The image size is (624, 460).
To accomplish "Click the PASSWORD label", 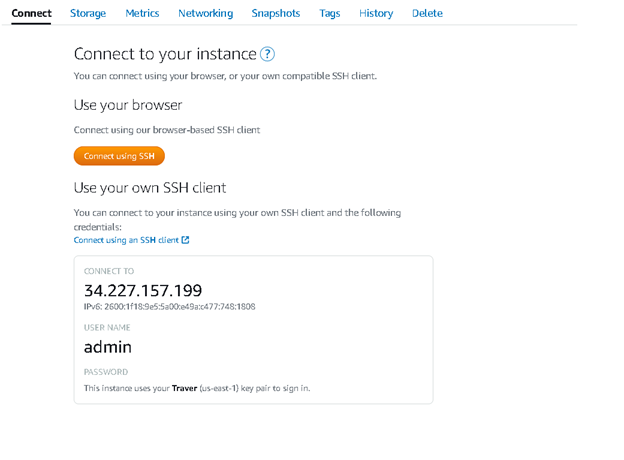I will 106,372.
